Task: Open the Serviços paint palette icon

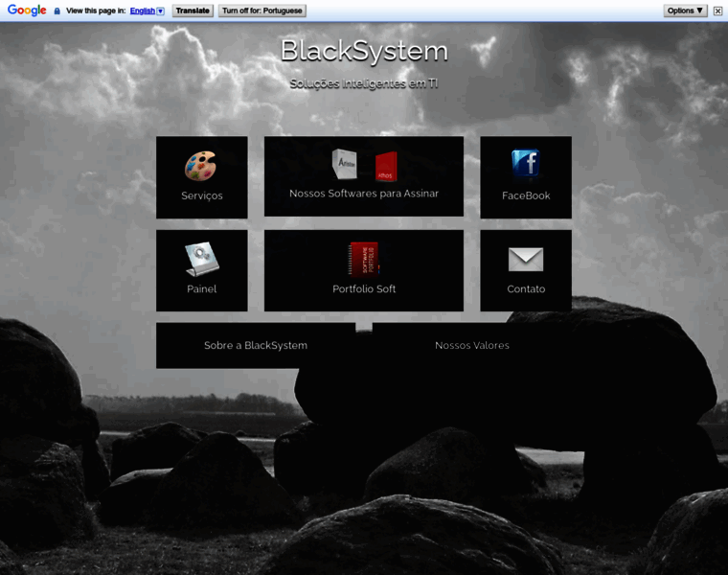Action: click(x=200, y=166)
